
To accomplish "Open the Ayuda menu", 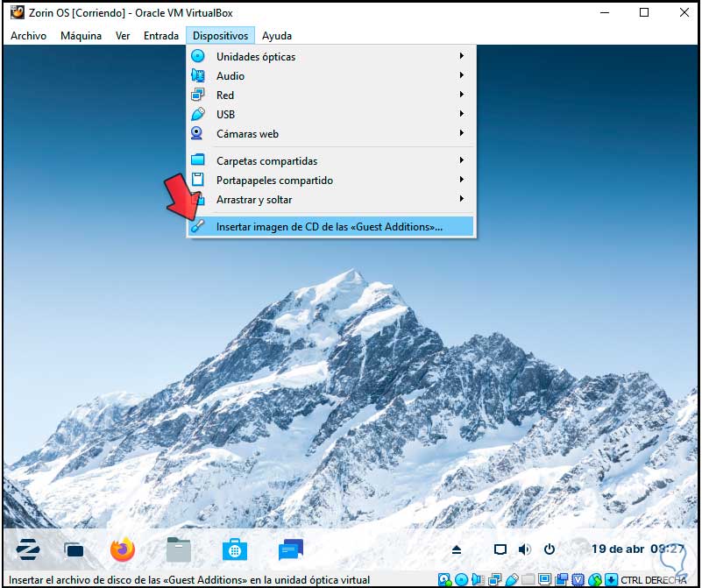I will pos(277,36).
